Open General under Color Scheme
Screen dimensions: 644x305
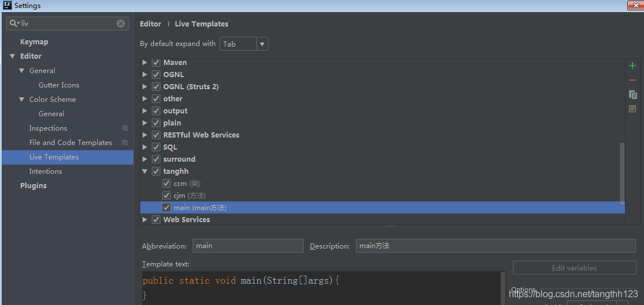51,114
